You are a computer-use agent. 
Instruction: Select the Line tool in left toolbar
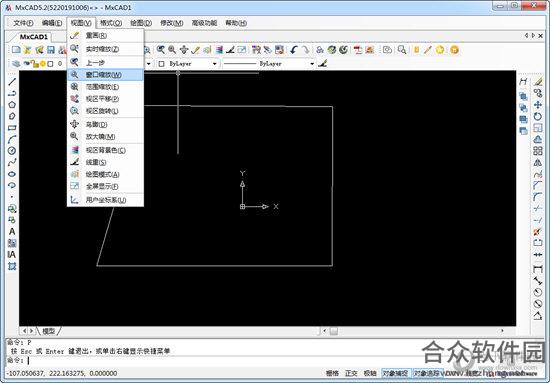tap(12, 82)
